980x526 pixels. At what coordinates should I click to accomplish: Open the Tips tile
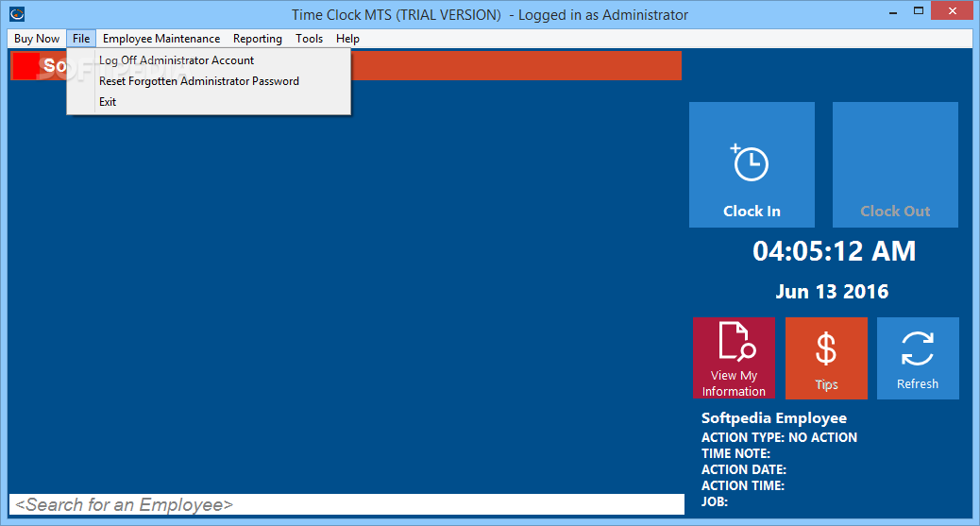pos(826,358)
